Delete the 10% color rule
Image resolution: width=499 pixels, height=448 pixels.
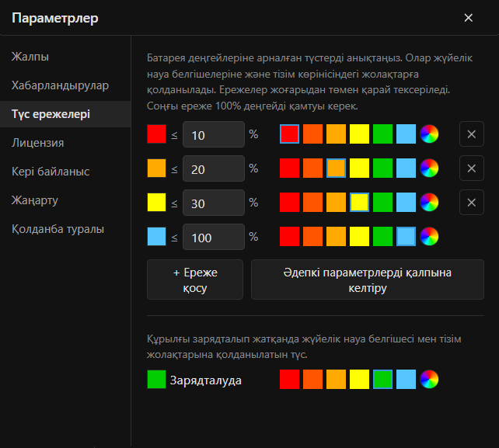[x=472, y=134]
